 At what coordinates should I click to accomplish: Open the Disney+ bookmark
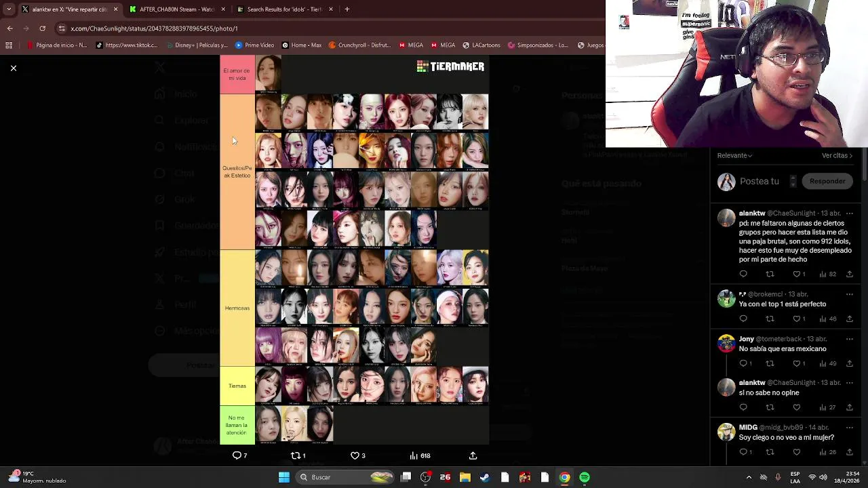coord(196,45)
